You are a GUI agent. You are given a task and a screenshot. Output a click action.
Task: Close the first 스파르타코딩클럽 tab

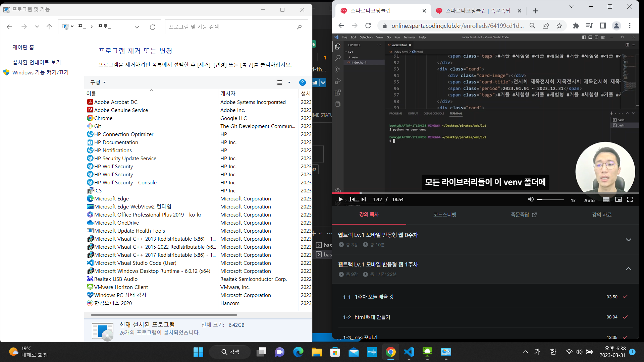pyautogui.click(x=424, y=11)
